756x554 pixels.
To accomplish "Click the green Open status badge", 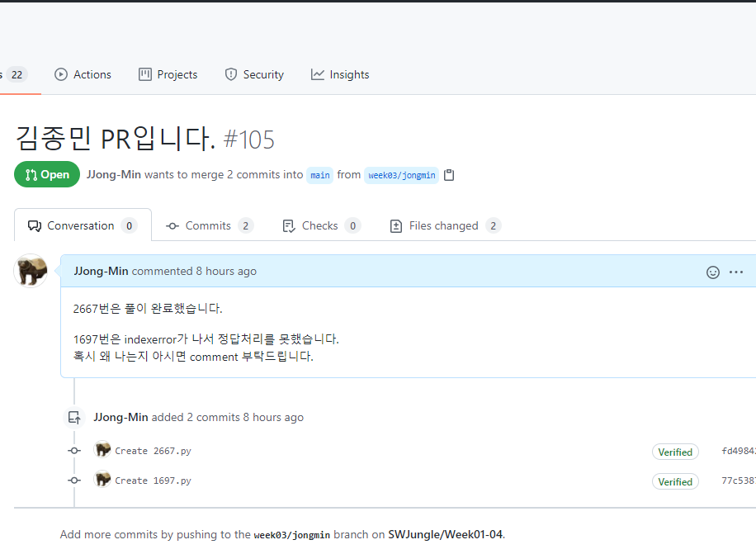I will [47, 174].
